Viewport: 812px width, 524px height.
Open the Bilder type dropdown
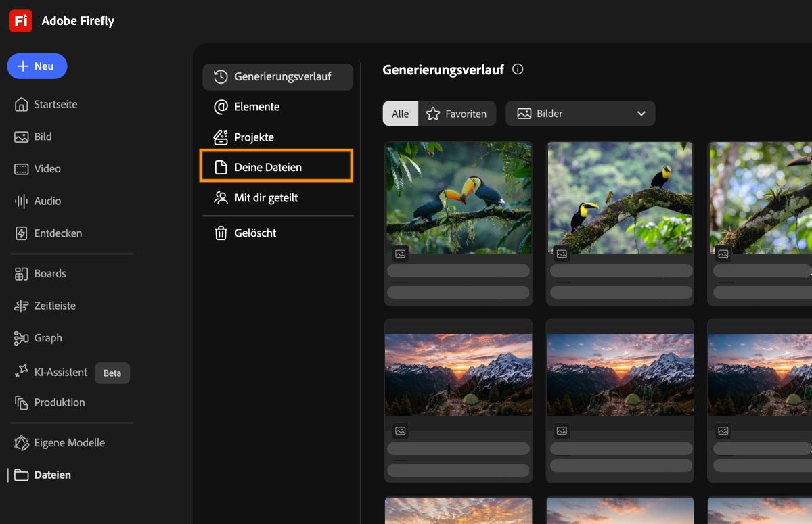click(581, 114)
